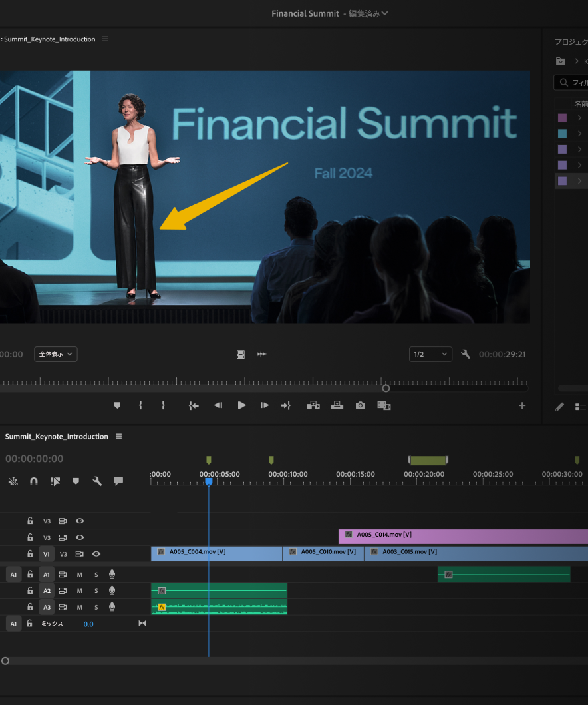
Task: Select the A005_C010.mov video clip
Action: coord(323,553)
